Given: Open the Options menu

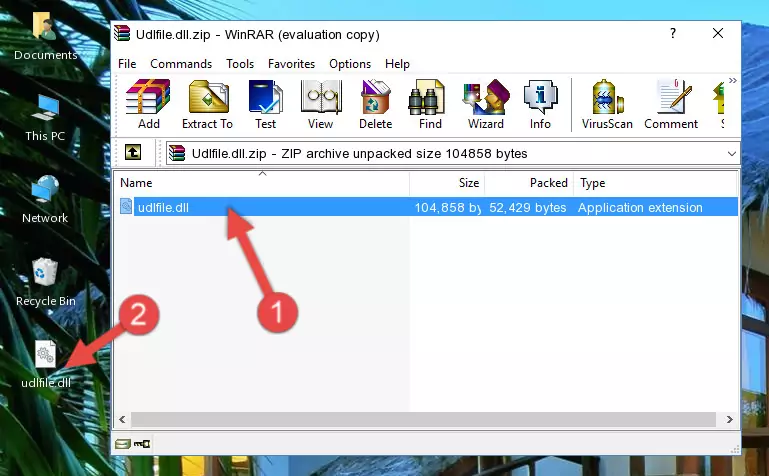Looking at the screenshot, I should [x=350, y=64].
